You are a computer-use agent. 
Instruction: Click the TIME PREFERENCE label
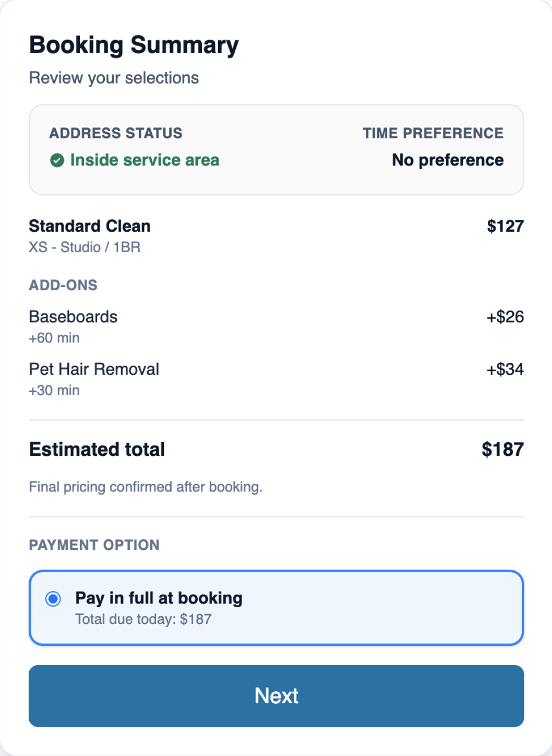coord(433,133)
